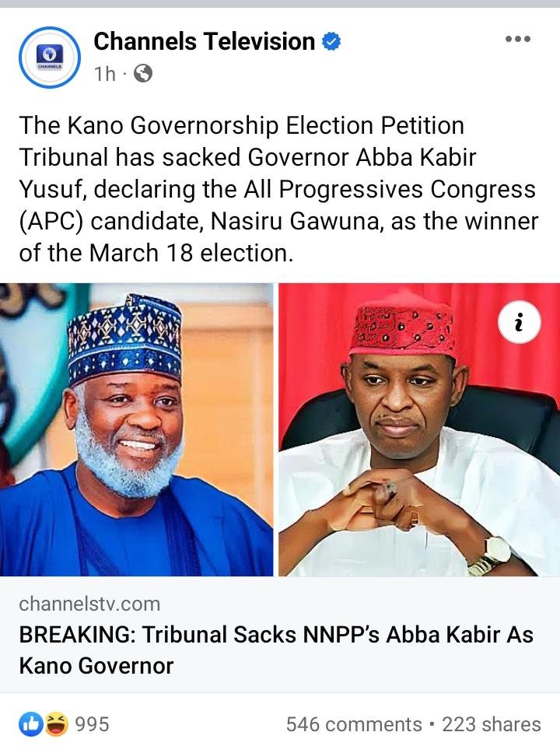
Task: Click the blue verified badge
Action: coord(331,42)
